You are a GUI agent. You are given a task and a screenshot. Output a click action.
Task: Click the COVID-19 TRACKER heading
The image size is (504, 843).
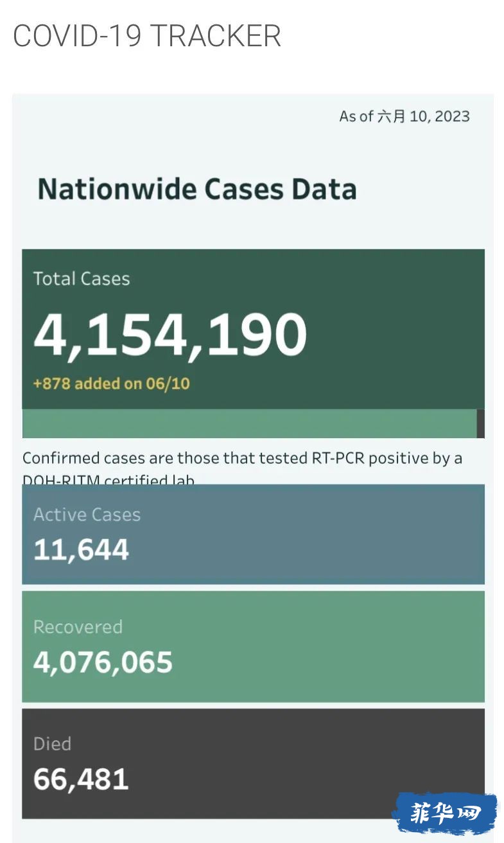pos(147,36)
